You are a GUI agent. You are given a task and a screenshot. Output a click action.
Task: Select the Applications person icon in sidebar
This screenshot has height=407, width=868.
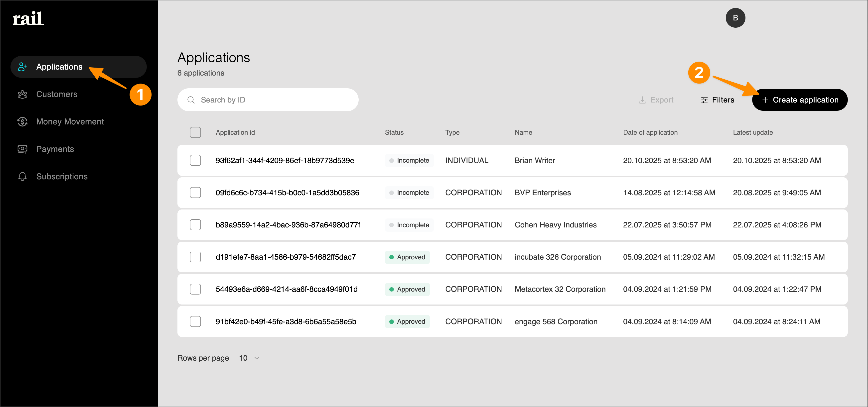22,67
